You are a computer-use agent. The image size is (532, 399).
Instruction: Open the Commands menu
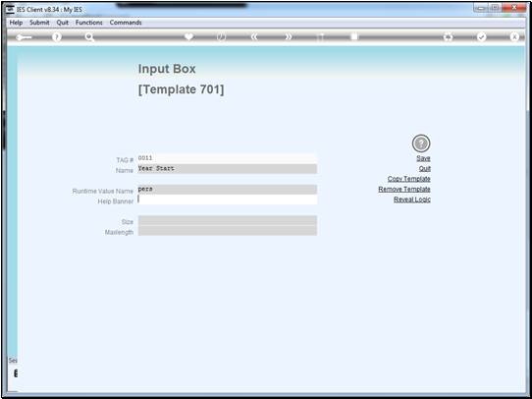click(126, 23)
